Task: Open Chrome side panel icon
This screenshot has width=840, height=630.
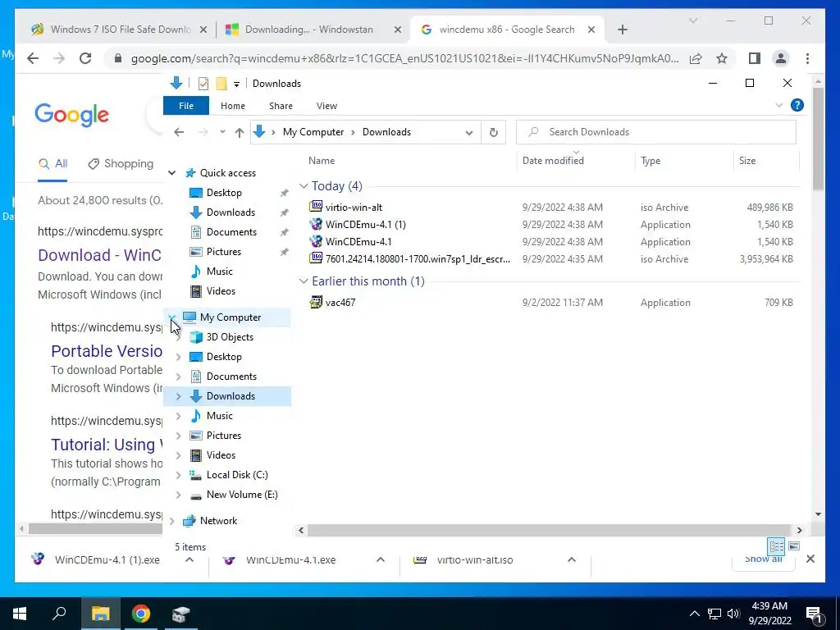Action: (755, 58)
